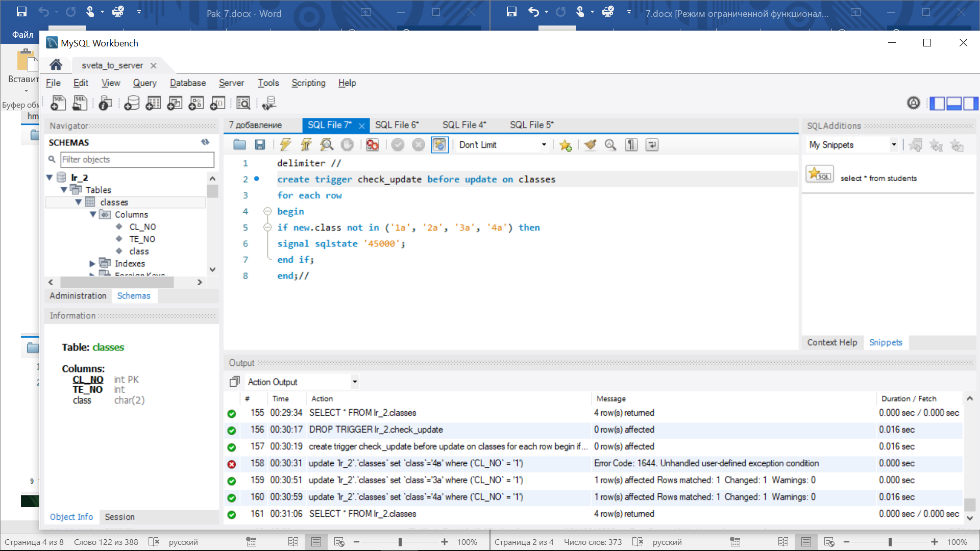This screenshot has height=551, width=980.
Task: Collapse code block at begin line
Action: (267, 211)
